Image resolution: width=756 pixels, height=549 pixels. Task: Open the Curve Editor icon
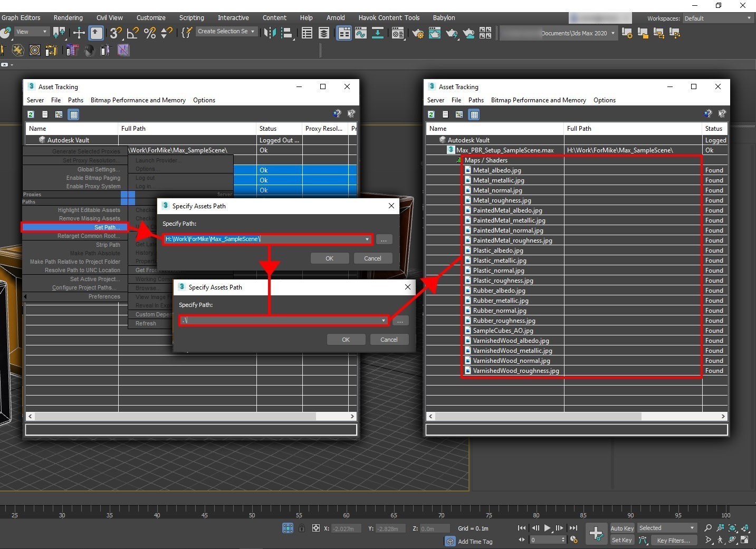(x=361, y=33)
